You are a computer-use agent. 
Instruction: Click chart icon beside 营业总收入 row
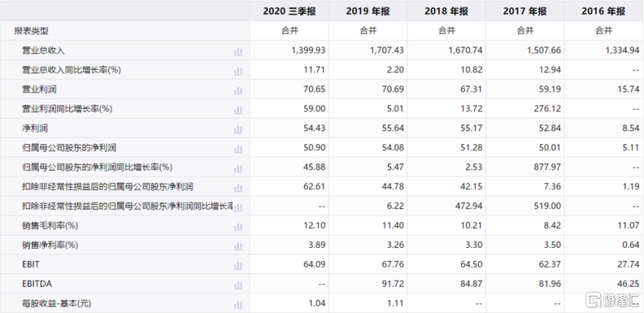pyautogui.click(x=238, y=51)
